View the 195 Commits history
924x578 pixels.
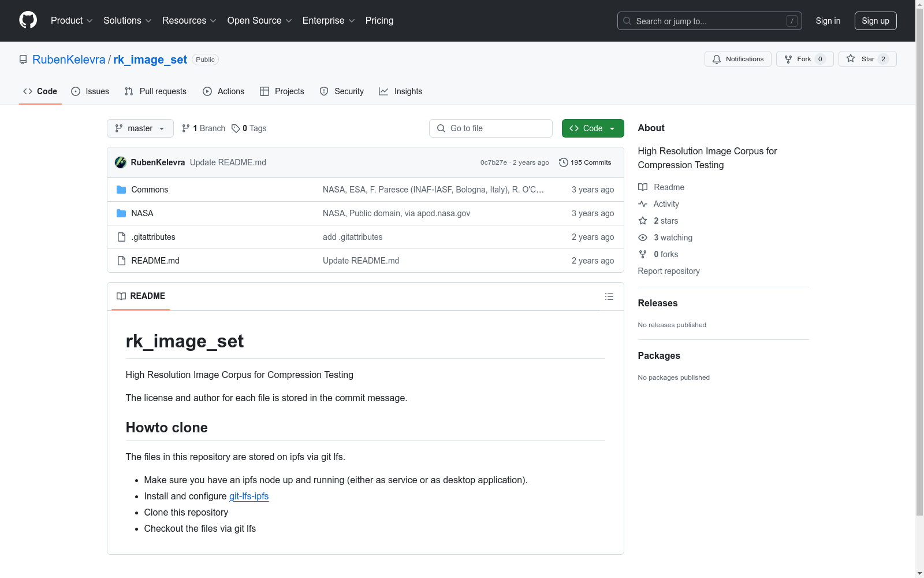[585, 162]
